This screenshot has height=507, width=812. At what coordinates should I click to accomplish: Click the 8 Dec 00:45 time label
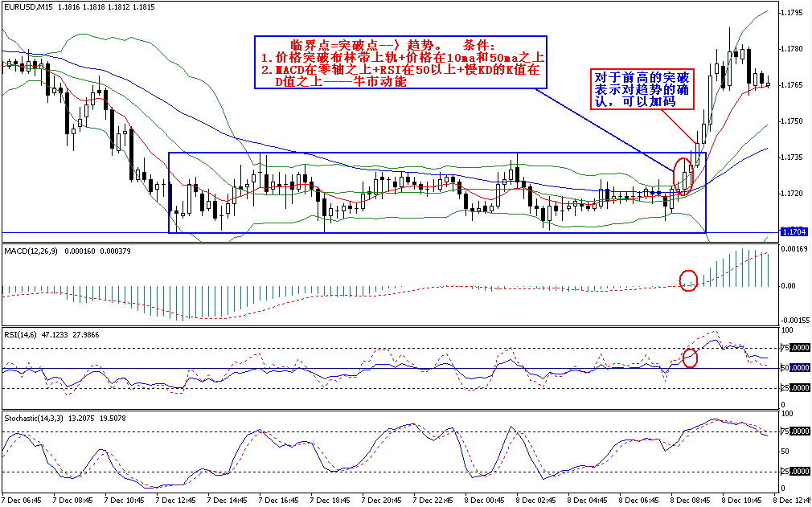484,501
